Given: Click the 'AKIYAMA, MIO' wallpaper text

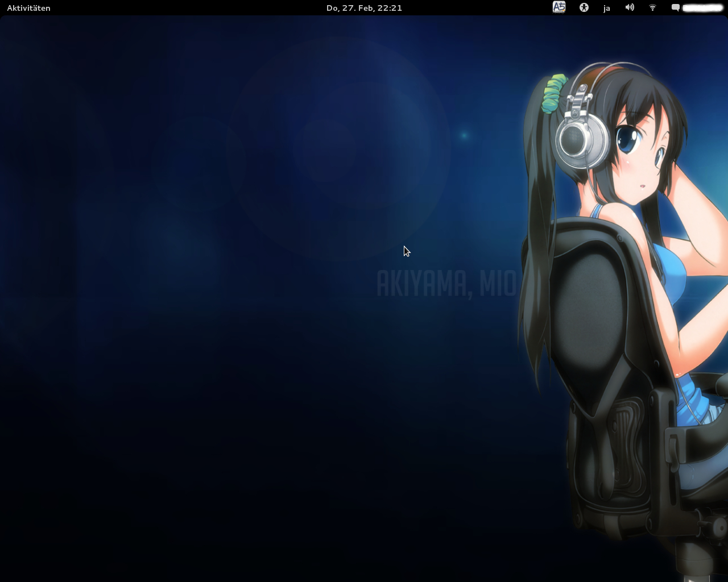Looking at the screenshot, I should click(x=446, y=284).
